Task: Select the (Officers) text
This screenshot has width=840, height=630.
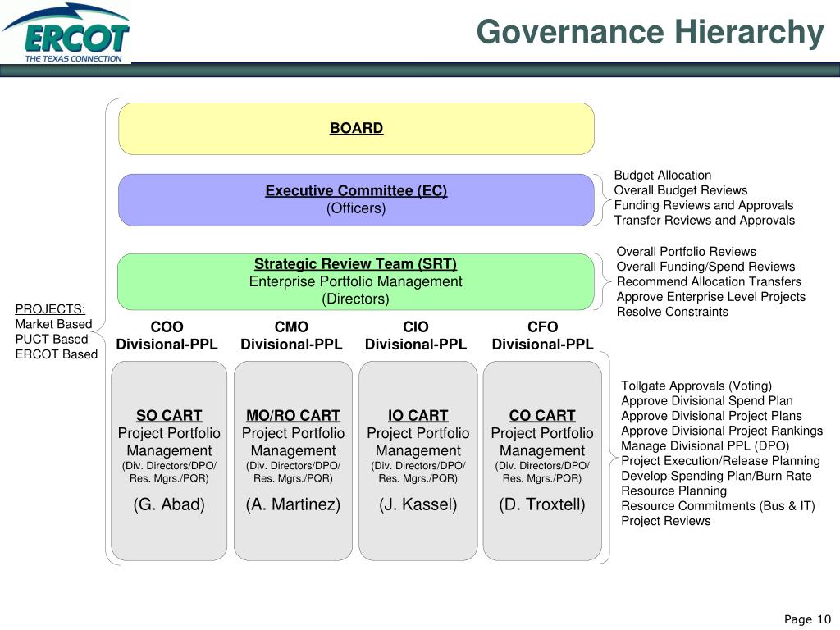Action: click(356, 208)
